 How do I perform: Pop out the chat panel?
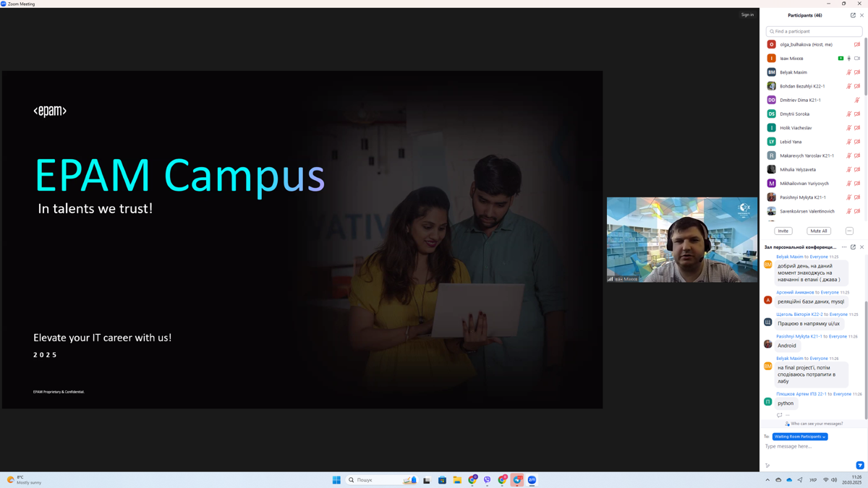pos(853,247)
